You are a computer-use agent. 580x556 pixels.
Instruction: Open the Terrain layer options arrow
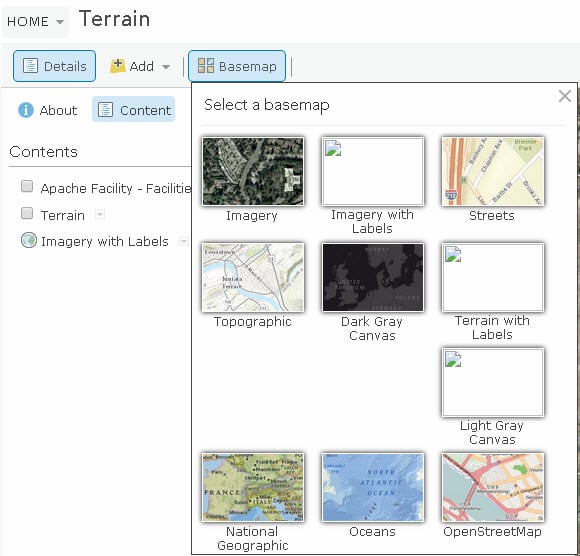click(x=100, y=214)
